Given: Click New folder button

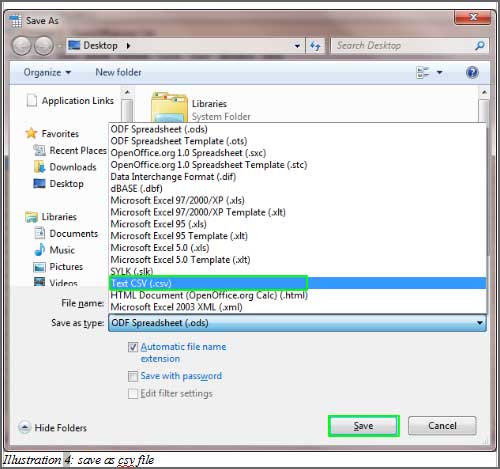Looking at the screenshot, I should [x=118, y=72].
